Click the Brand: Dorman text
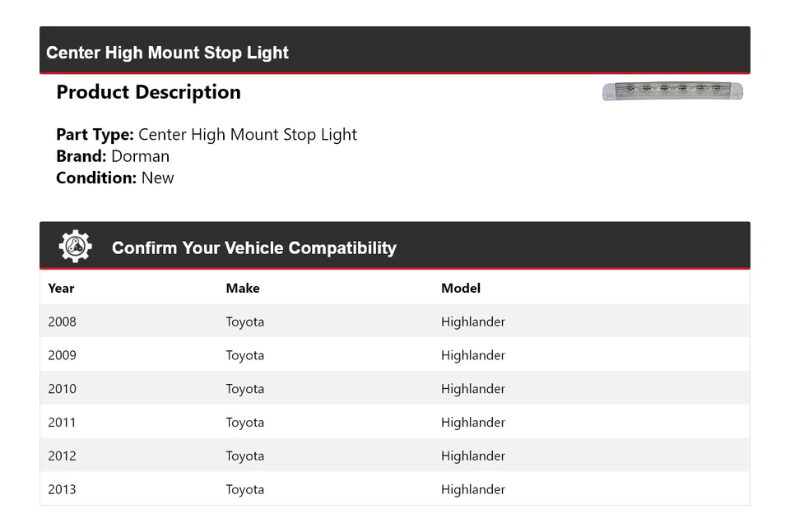 point(113,156)
